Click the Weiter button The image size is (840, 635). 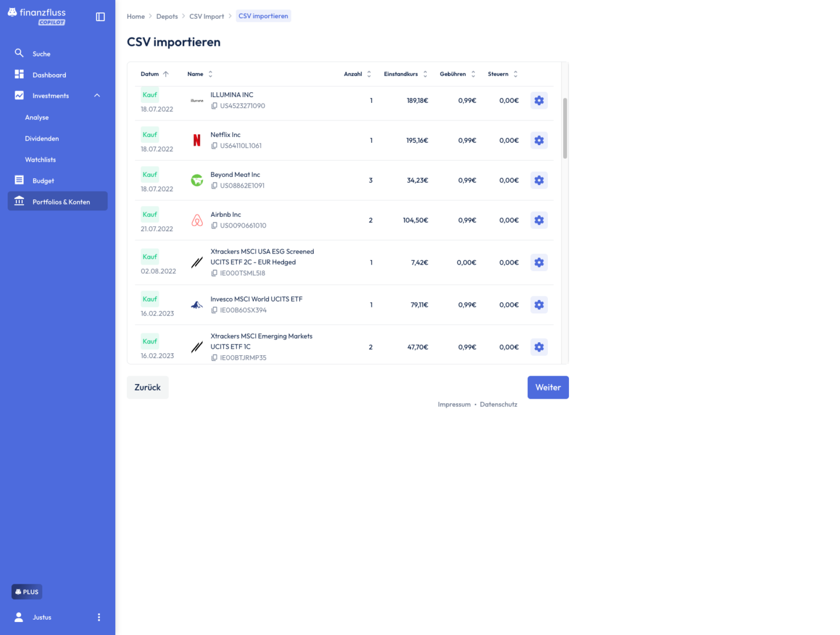(x=548, y=387)
